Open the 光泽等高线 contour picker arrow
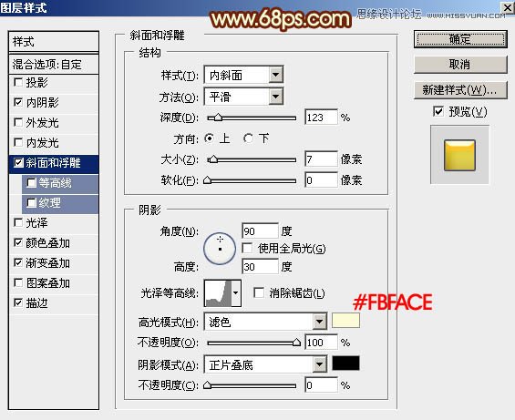This screenshot has width=515, height=420. pos(236,293)
